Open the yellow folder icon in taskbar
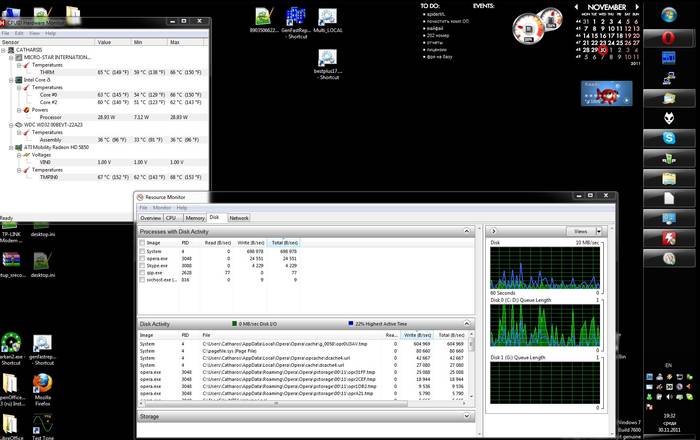 click(669, 178)
